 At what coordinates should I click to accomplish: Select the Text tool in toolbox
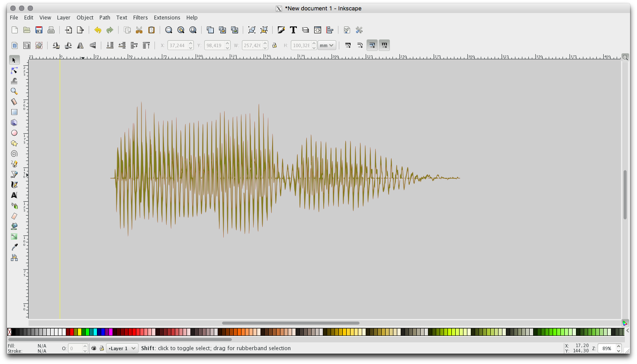point(14,195)
